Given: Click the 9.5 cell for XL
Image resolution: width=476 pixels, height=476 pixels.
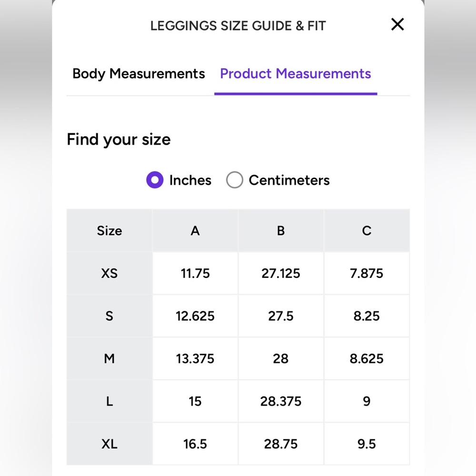Looking at the screenshot, I should coord(367,444).
